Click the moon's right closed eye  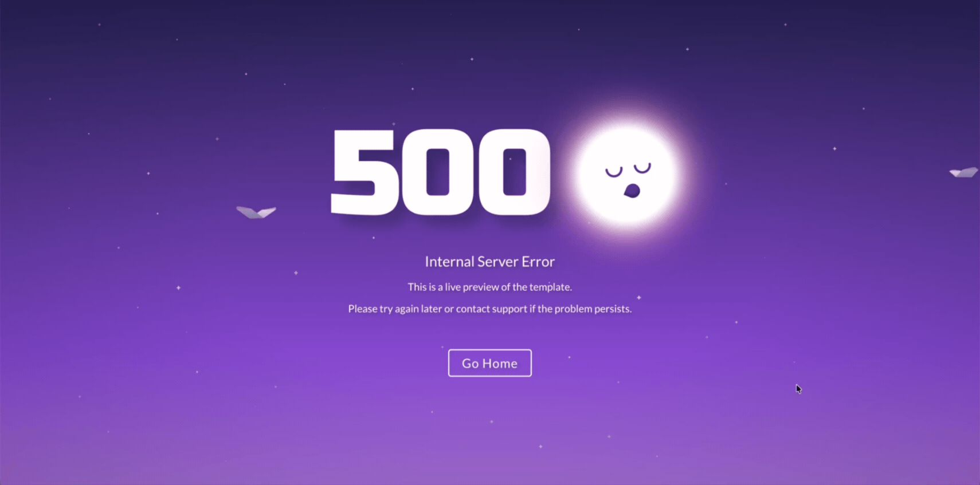click(642, 168)
